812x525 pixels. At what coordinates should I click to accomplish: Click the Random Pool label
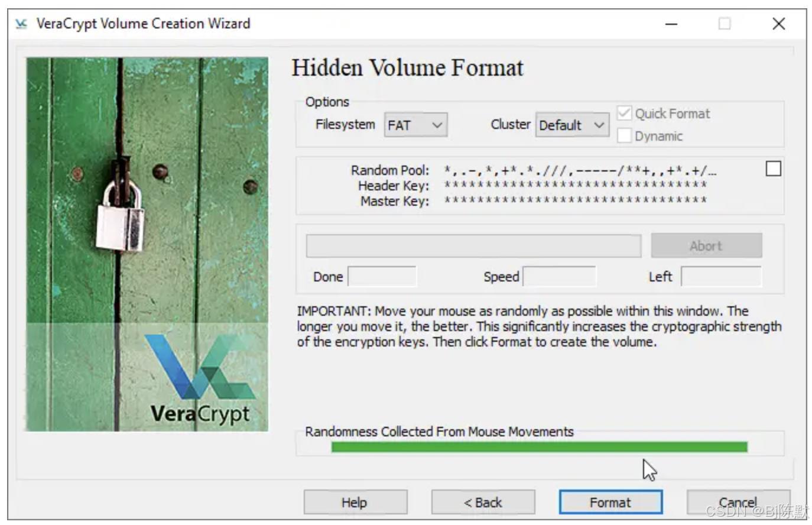point(390,170)
